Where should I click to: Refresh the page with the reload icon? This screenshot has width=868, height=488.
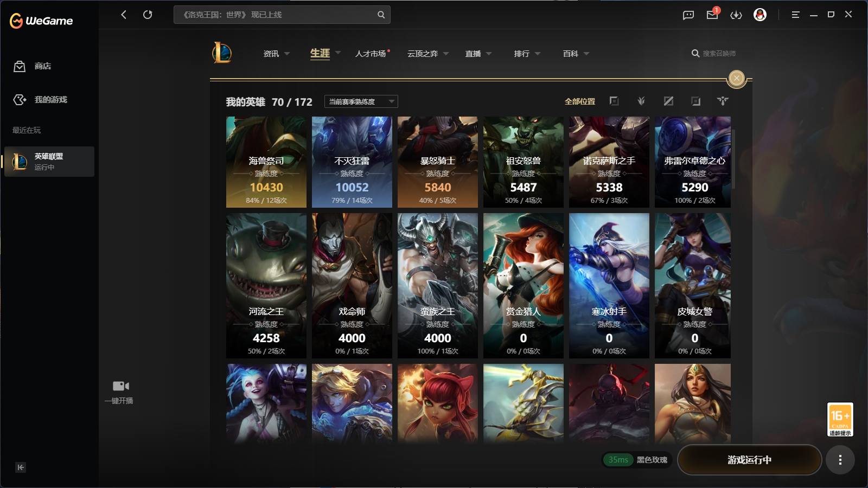point(148,15)
